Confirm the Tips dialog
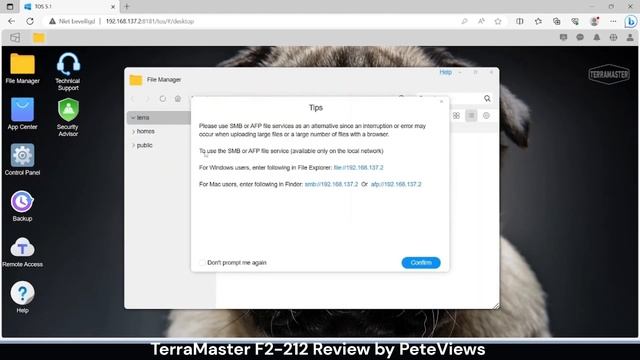The image size is (640, 360). click(421, 262)
